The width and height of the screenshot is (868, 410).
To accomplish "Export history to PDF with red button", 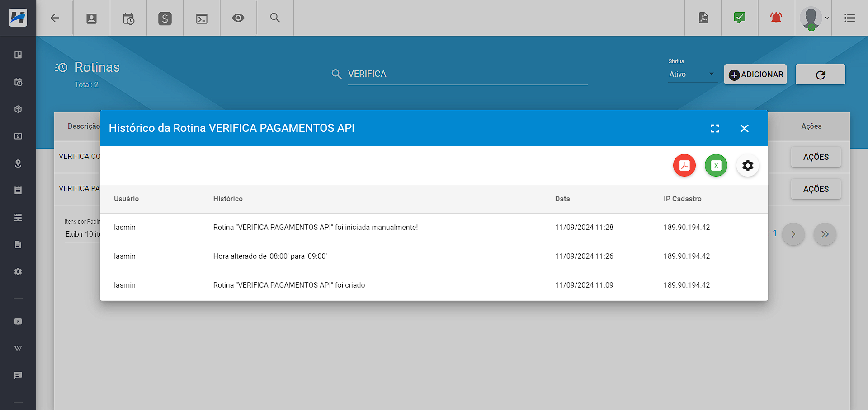I will (x=684, y=166).
